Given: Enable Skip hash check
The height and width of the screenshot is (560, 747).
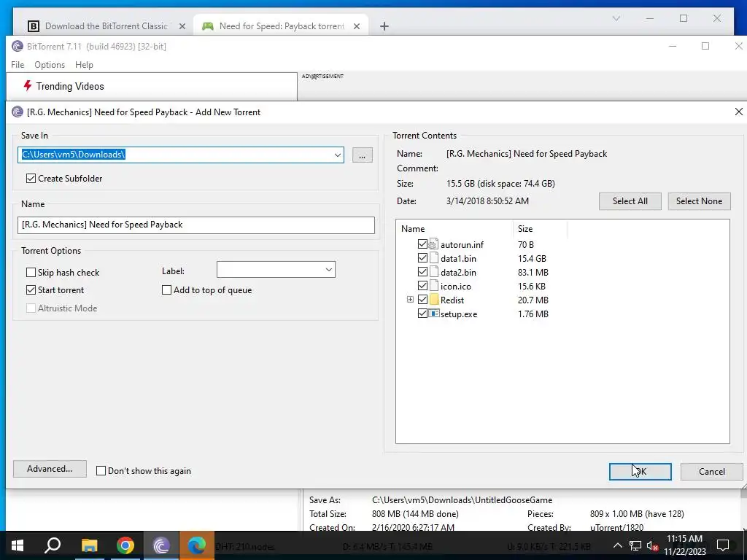Looking at the screenshot, I should click(x=31, y=273).
